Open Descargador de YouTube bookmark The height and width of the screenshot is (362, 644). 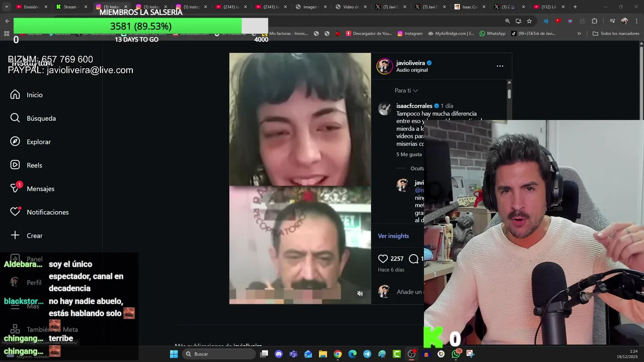click(x=368, y=34)
